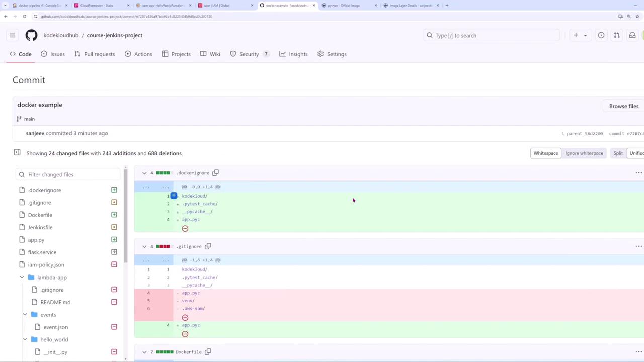Select the Whitespace diff option

pyautogui.click(x=546, y=153)
